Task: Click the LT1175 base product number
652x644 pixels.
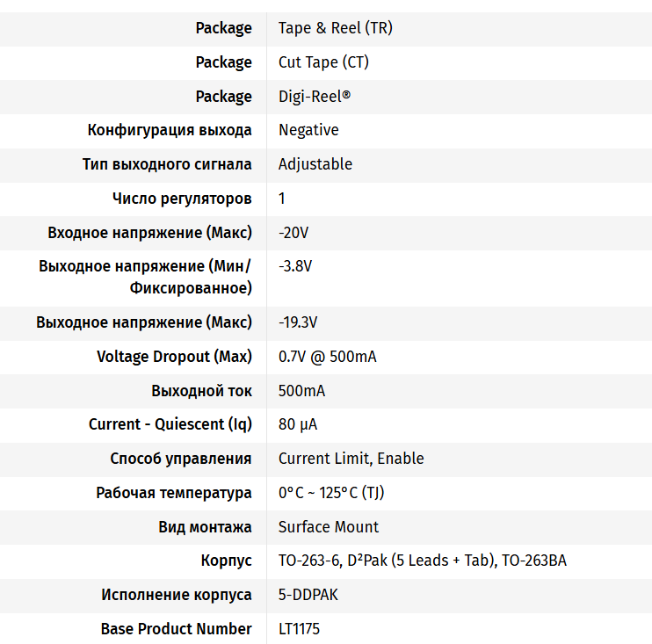Action: click(301, 629)
